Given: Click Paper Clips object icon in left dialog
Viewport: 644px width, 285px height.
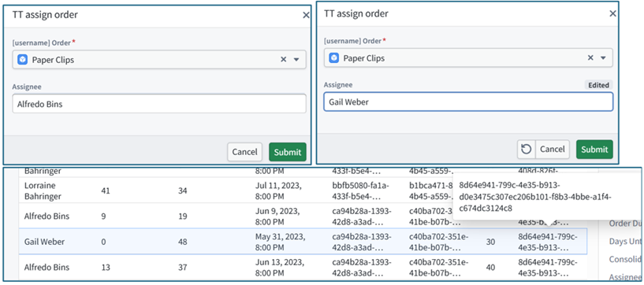Looking at the screenshot, I should 23,60.
